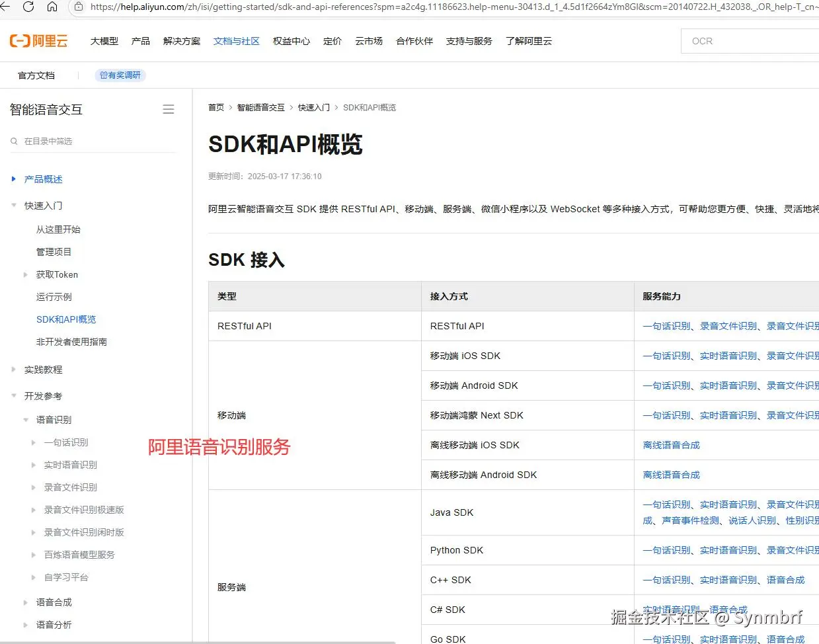The height and width of the screenshot is (644, 819).
Task: Open 非开发者使用指南 in sidebar
Action: pos(71,342)
